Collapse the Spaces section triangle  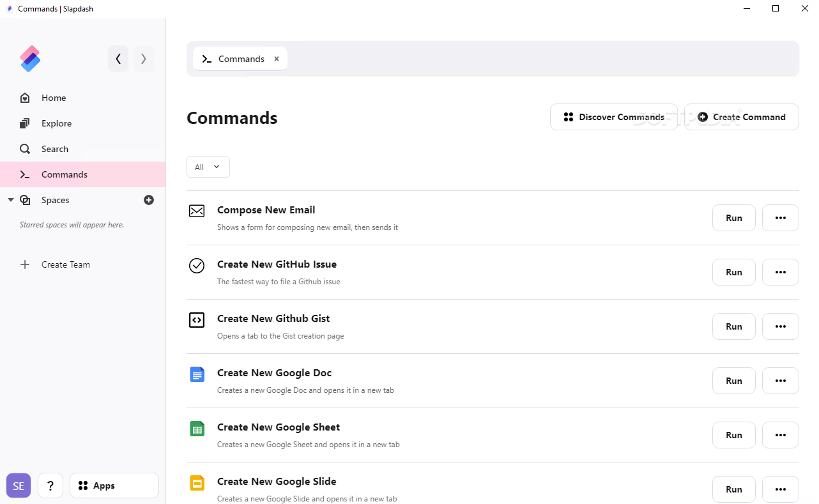coord(10,200)
